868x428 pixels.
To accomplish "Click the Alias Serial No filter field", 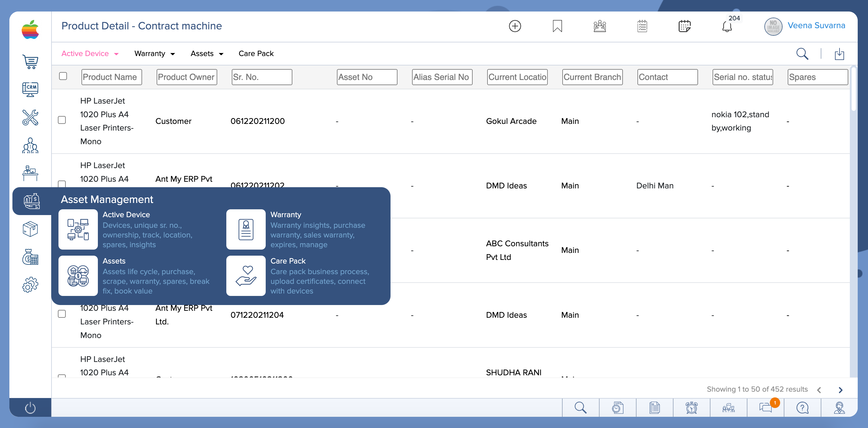I will click(442, 77).
